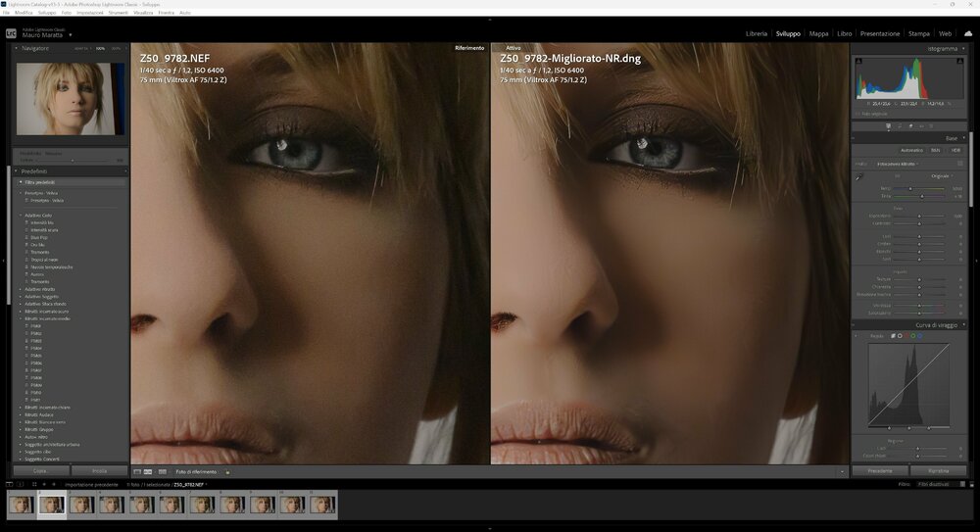
Task: Select the point curve white circle icon
Action: (x=900, y=336)
